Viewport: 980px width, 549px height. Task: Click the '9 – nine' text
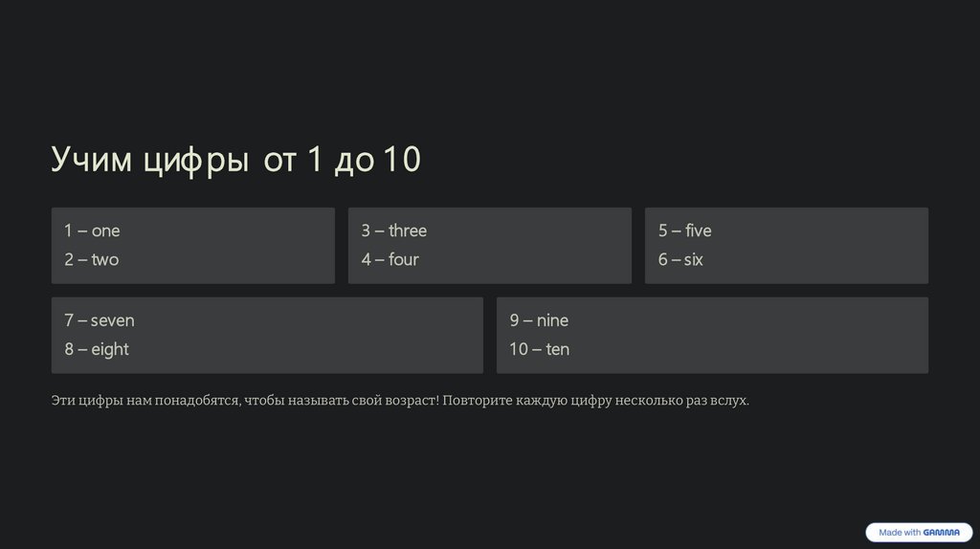click(539, 320)
